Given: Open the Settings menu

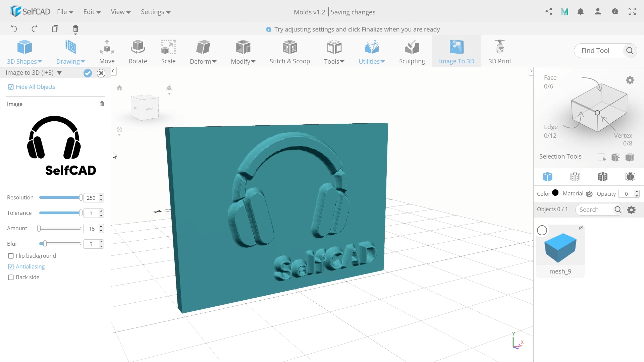Looking at the screenshot, I should pos(156,12).
